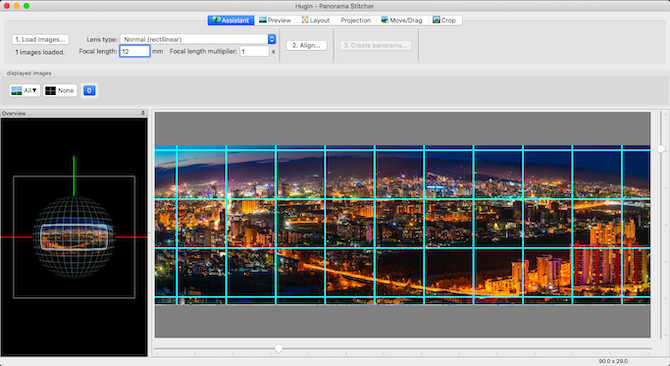Switch to the Move/Drag tab
This screenshot has width=670, height=366.
(x=402, y=20)
